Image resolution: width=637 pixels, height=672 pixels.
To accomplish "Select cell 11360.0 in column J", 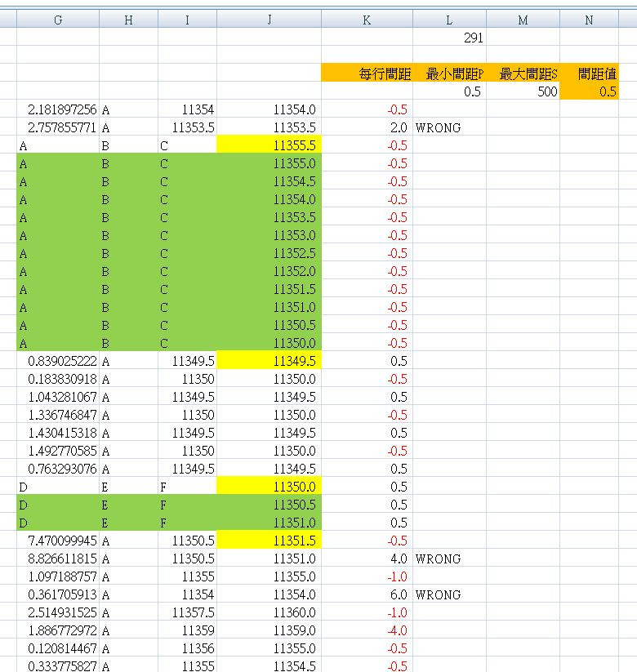I will pyautogui.click(x=269, y=613).
